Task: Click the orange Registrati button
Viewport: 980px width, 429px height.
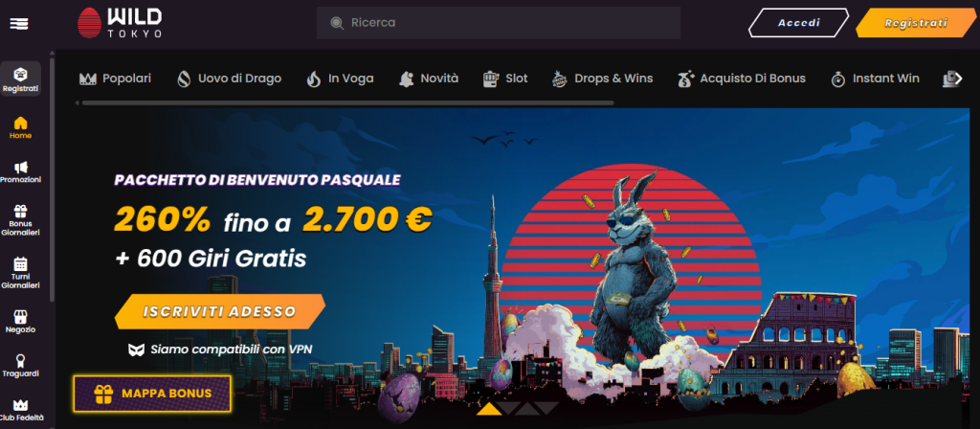Action: click(916, 23)
